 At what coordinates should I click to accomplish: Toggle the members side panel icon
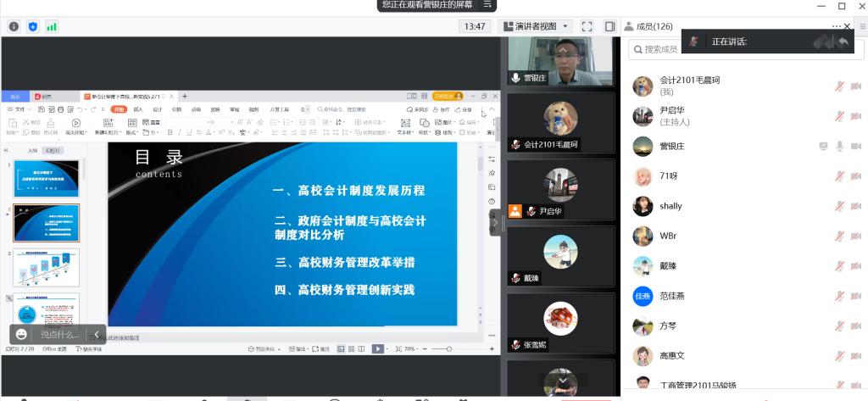(609, 26)
